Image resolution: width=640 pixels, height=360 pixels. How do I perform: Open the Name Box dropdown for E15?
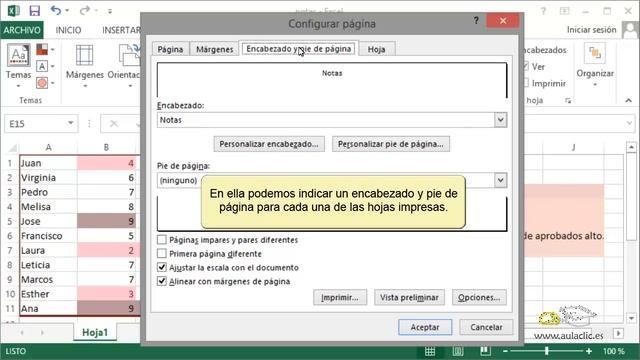pyautogui.click(x=71, y=123)
